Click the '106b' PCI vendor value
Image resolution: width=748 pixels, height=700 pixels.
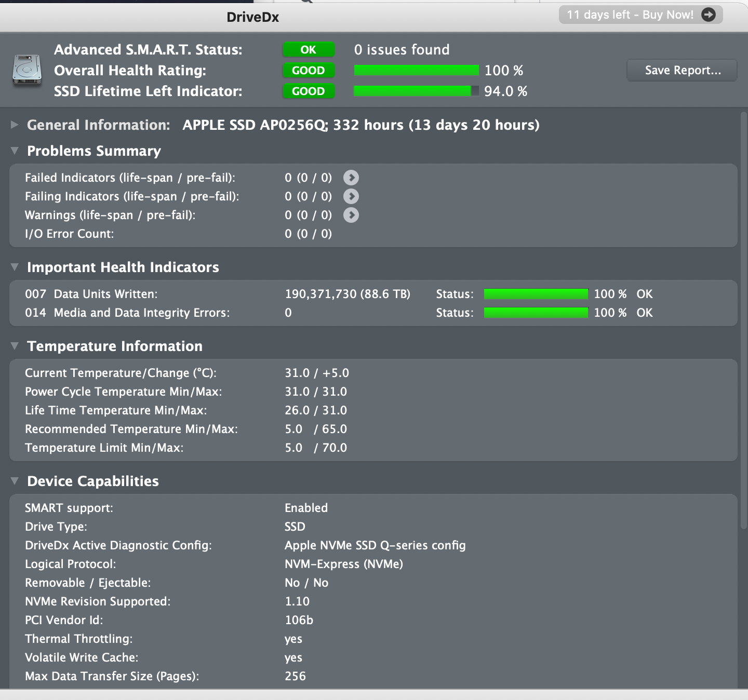pyautogui.click(x=299, y=620)
